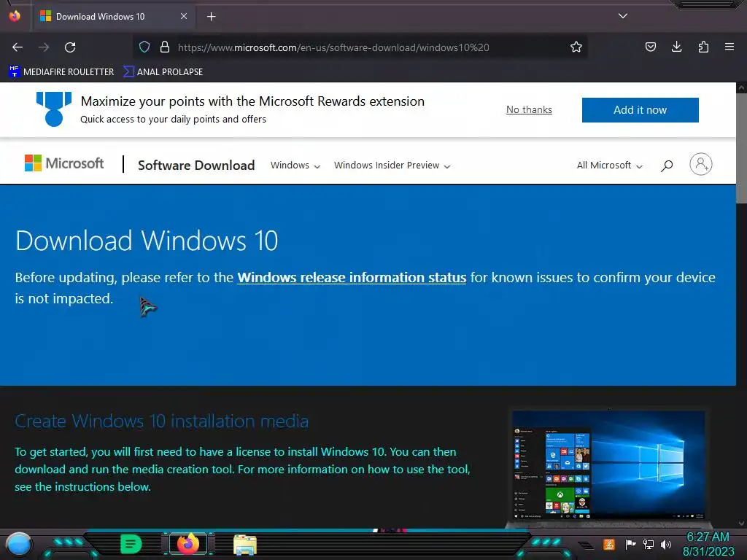747x560 pixels.
Task: Reload the page with the refresh icon
Action: click(x=70, y=47)
